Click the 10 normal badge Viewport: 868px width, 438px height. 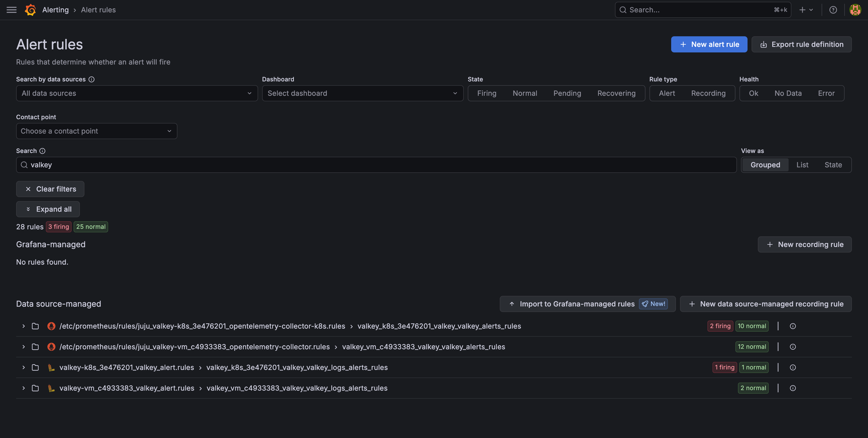(752, 326)
